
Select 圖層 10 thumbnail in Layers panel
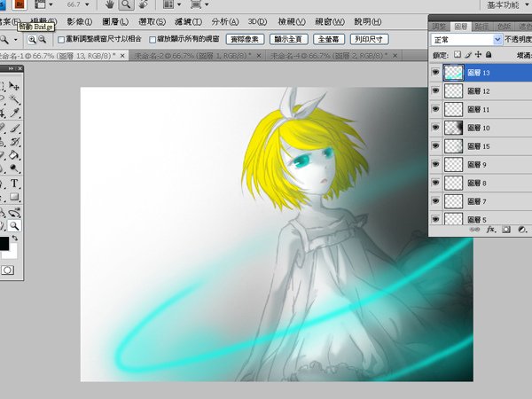(x=453, y=128)
